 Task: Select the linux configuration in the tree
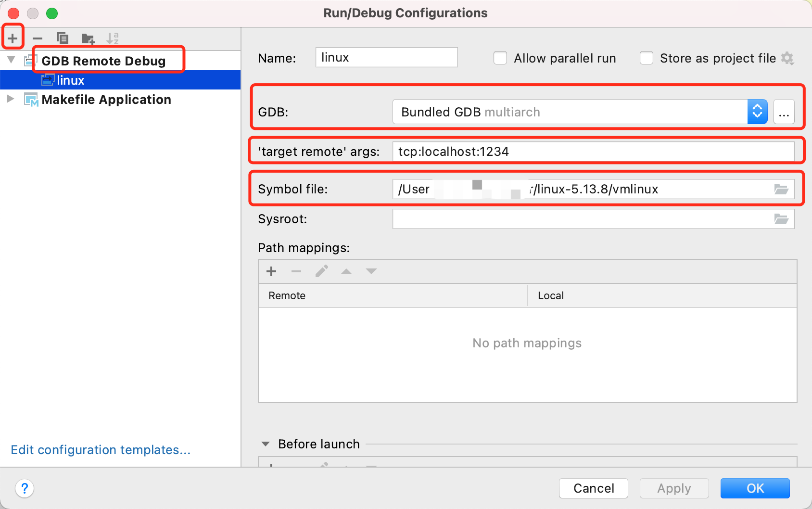point(71,80)
